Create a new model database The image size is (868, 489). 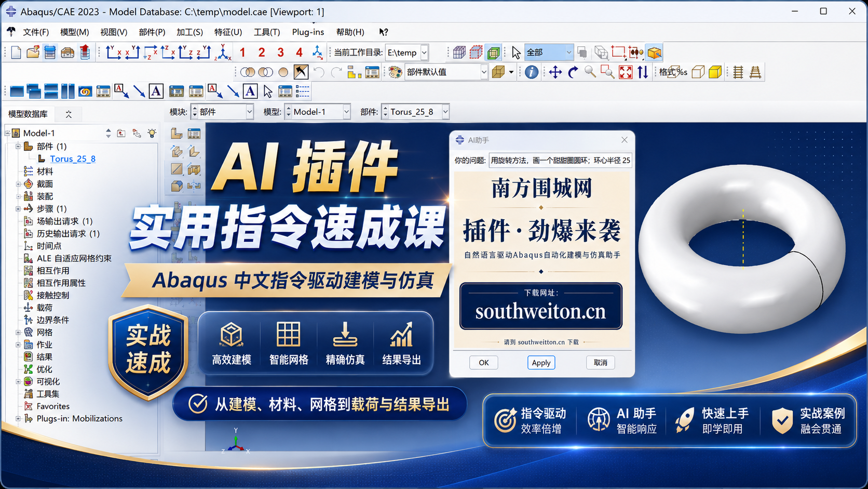click(x=16, y=52)
